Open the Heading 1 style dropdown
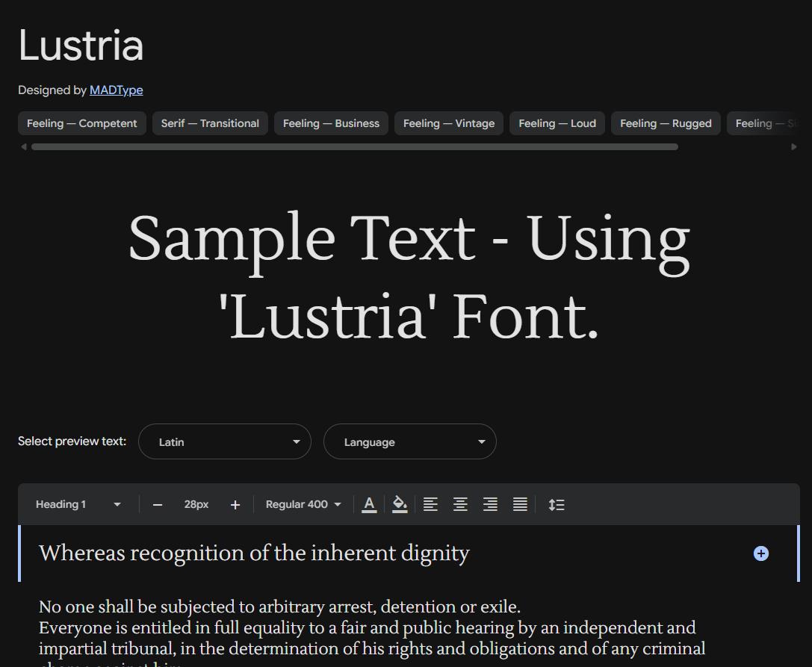The image size is (812, 667). tap(78, 504)
